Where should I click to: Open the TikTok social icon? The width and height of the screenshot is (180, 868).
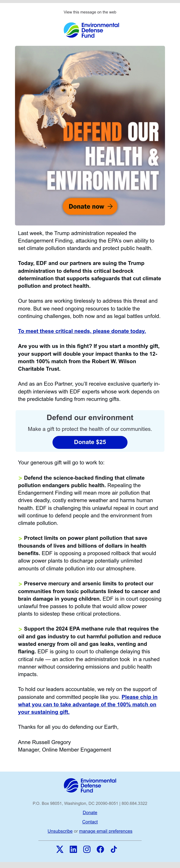pyautogui.click(x=114, y=849)
